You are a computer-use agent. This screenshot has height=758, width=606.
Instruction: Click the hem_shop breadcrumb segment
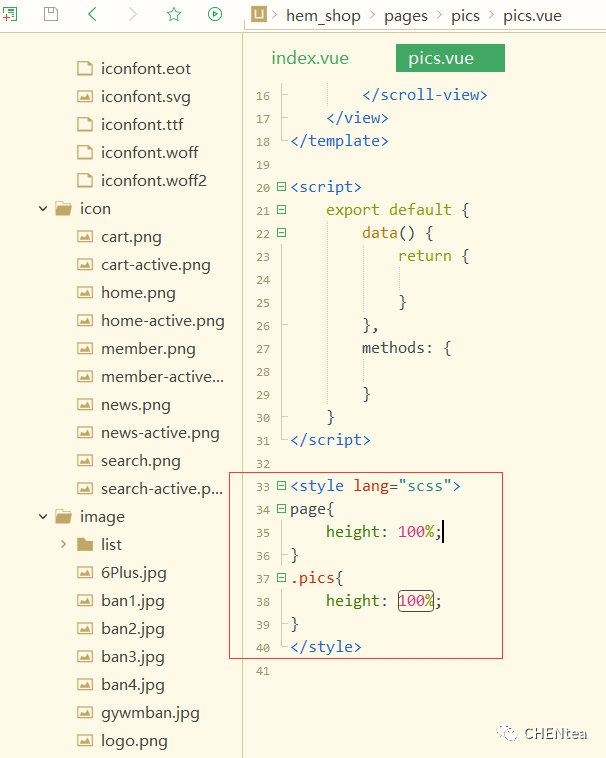pos(321,15)
